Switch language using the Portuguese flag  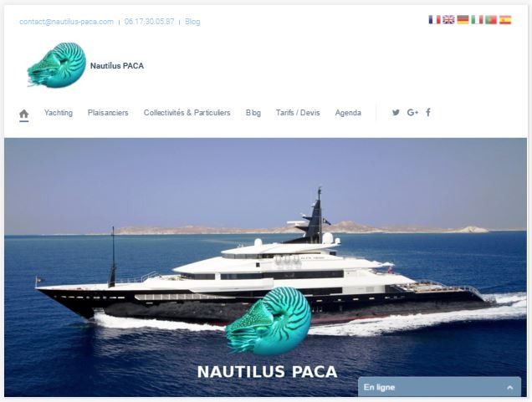pyautogui.click(x=491, y=20)
